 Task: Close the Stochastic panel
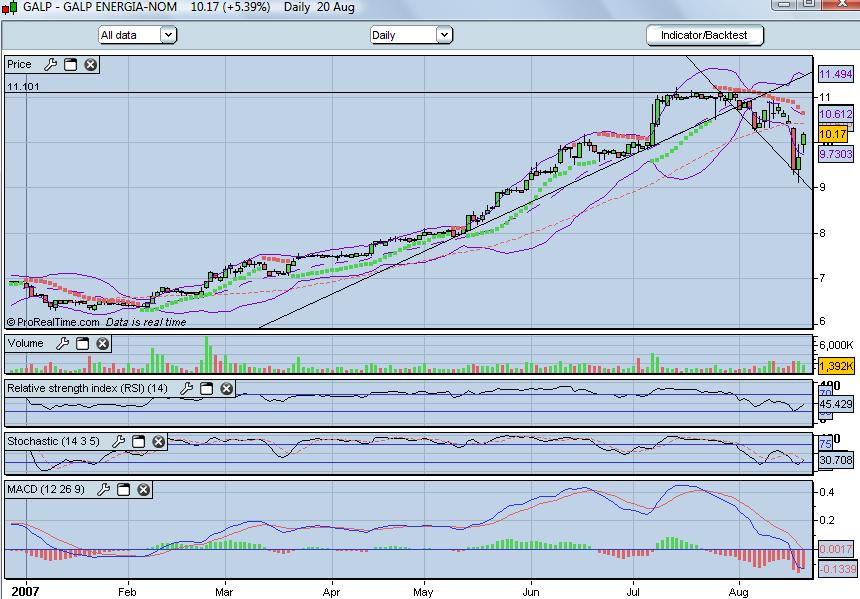(159, 441)
